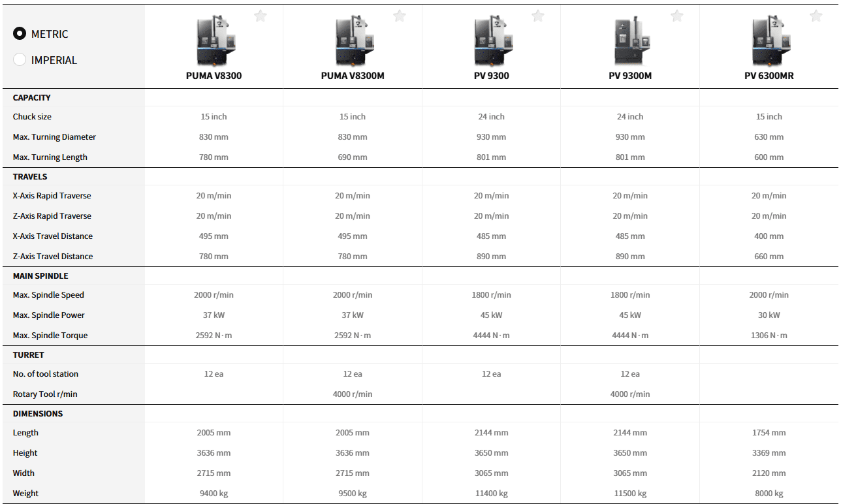Click the TURRET section header
This screenshot has width=841, height=504.
29,354
